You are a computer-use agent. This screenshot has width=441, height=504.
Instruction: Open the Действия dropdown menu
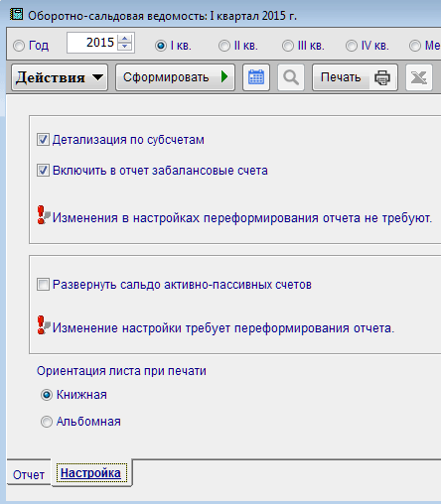pyautogui.click(x=60, y=77)
